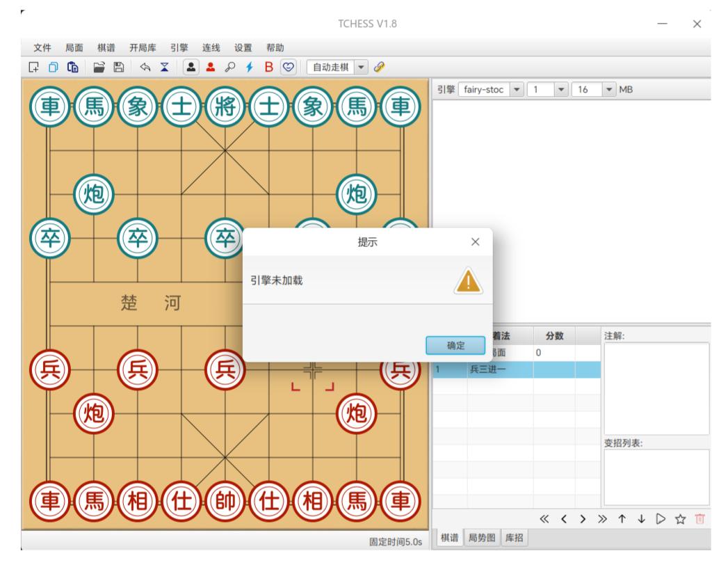
Task: Click the new board icon in toolbar
Action: (x=34, y=67)
